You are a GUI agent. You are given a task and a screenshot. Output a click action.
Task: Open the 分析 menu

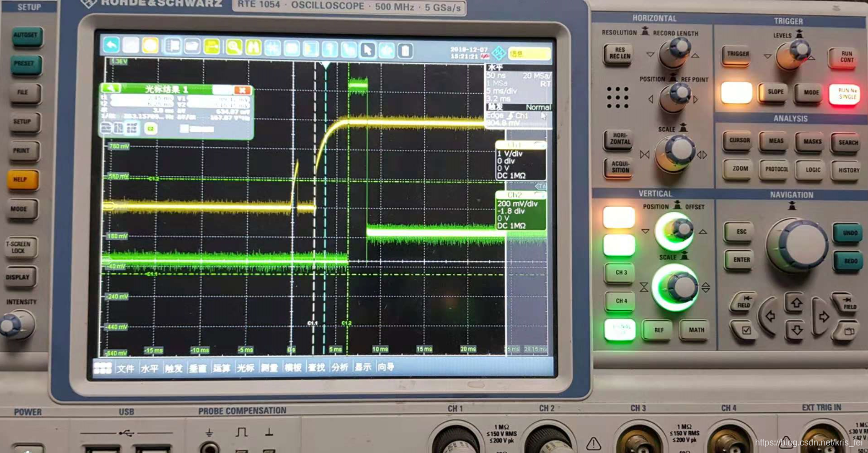[x=340, y=367]
